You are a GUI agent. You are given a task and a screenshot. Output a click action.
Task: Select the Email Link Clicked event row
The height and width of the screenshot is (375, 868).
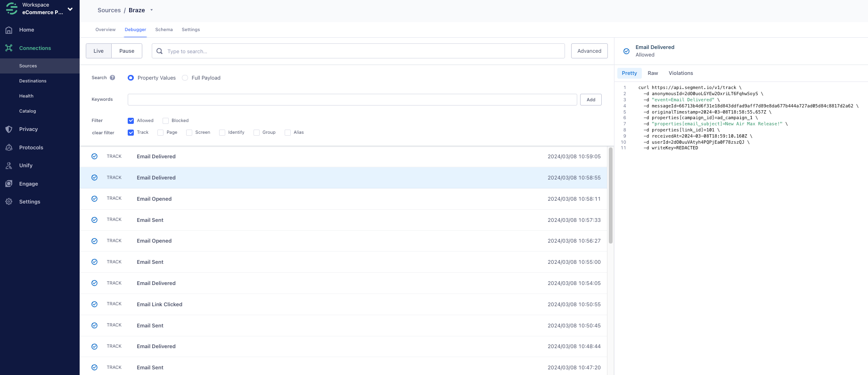click(343, 304)
